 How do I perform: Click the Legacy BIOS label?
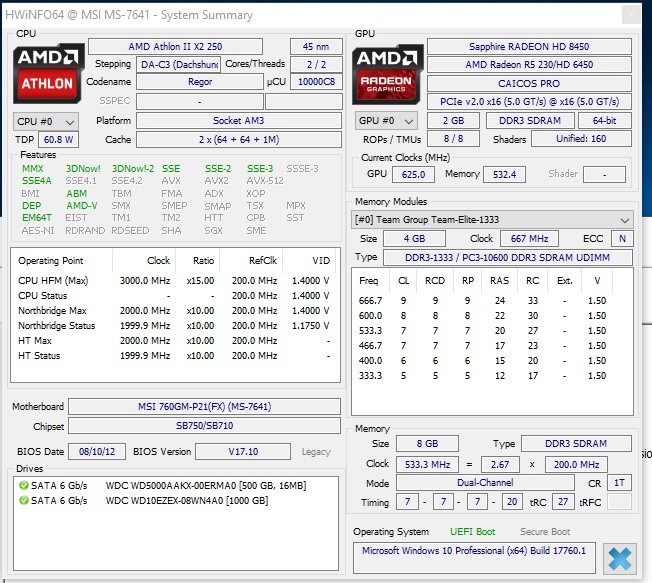[x=316, y=452]
